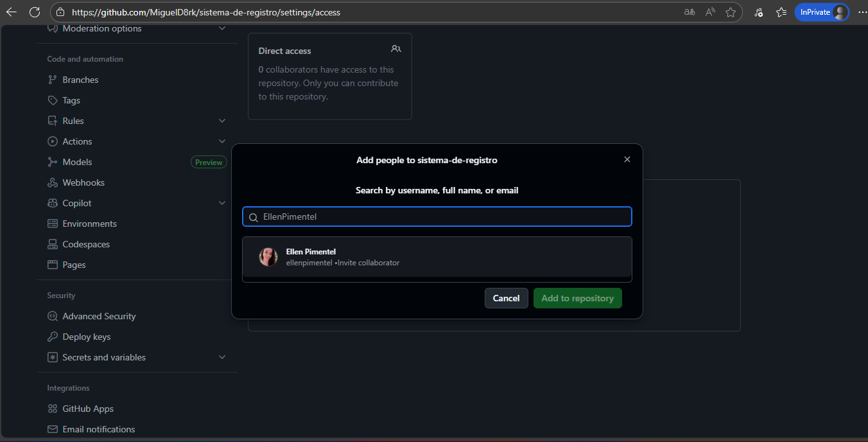Click the read aloud icon in address bar
868x442 pixels.
710,12
